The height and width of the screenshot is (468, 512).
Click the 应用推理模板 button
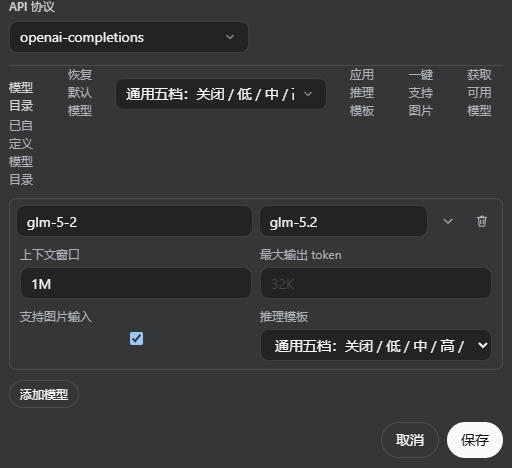362,93
